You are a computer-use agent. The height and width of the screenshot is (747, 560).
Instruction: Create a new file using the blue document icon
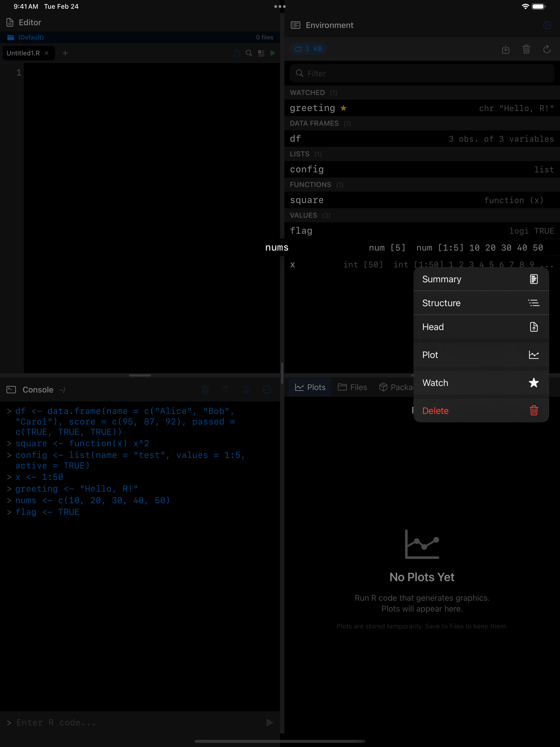pyautogui.click(x=236, y=53)
